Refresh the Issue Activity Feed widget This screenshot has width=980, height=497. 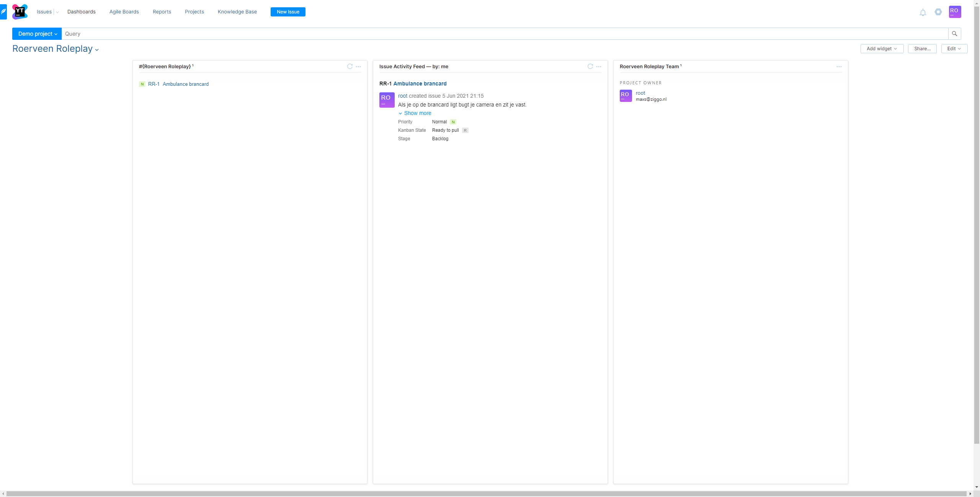pyautogui.click(x=590, y=66)
